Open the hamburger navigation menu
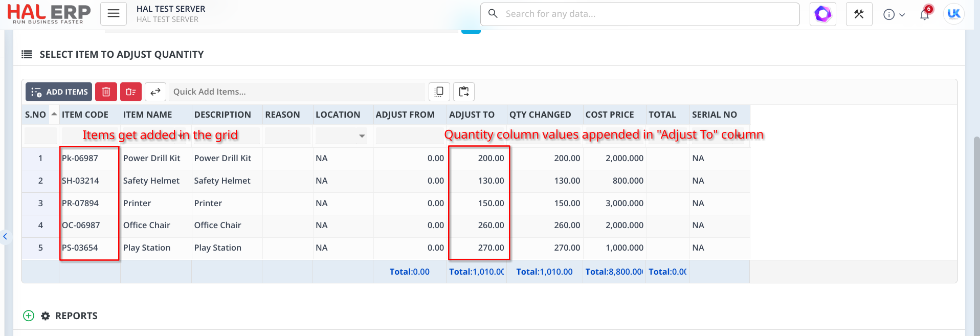Screen dimensions: 980x336 pos(114,14)
